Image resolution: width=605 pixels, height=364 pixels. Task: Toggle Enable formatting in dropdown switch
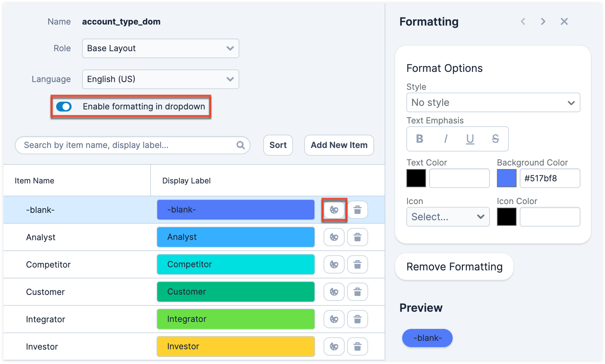(64, 107)
